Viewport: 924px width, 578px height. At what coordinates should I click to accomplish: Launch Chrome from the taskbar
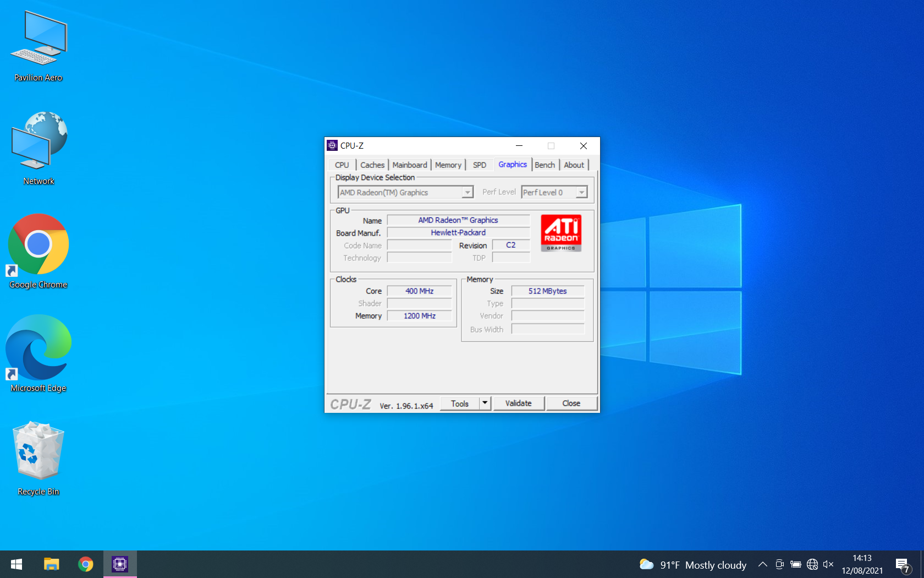[x=85, y=564]
